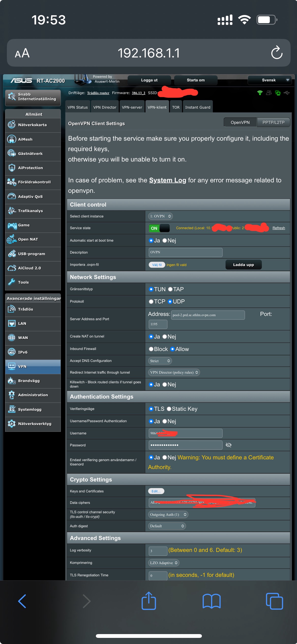Viewport: 297px width, 644px height.
Task: Click the AiMesh sidebar icon
Action: (x=12, y=139)
